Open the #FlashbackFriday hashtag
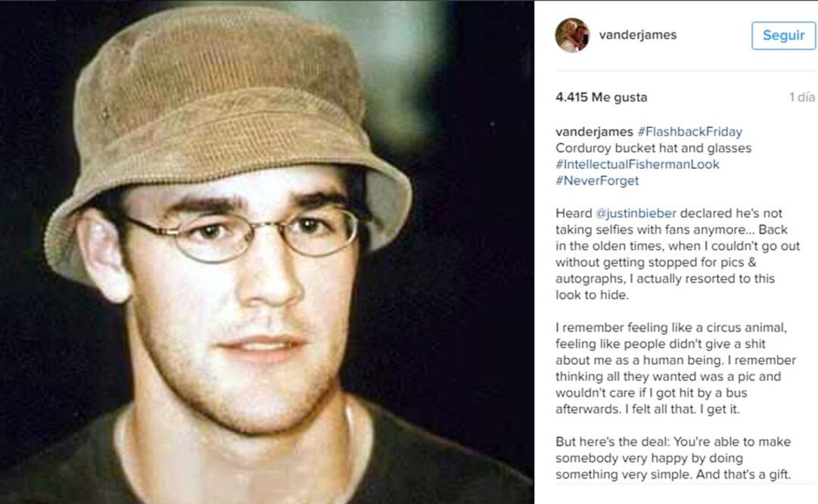The width and height of the screenshot is (818, 504). [689, 132]
